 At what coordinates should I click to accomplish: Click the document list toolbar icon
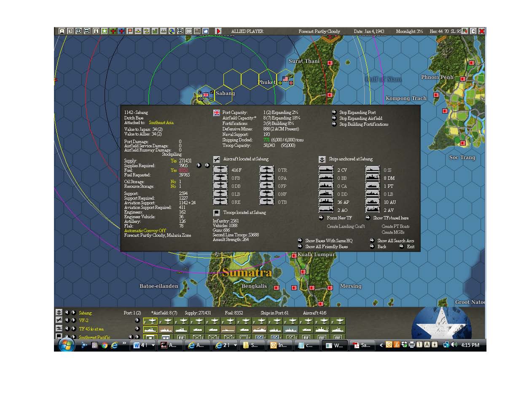coord(70,31)
